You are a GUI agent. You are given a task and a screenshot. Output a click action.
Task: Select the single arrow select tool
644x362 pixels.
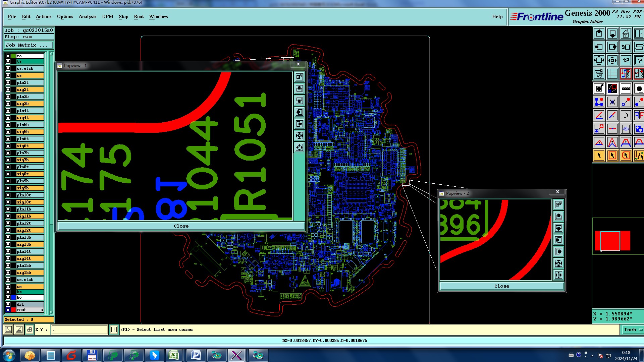(x=599, y=156)
